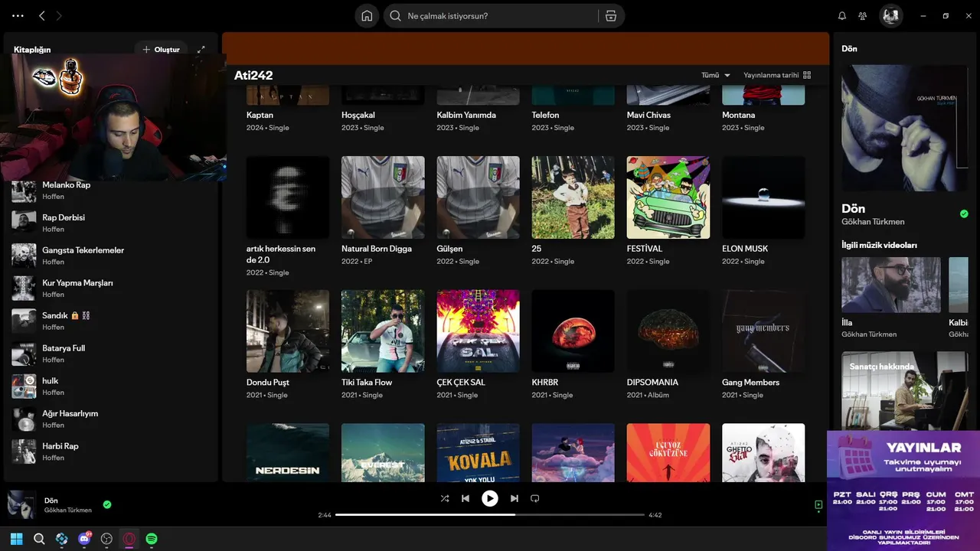Open the ELON MUSK single cover

click(763, 197)
